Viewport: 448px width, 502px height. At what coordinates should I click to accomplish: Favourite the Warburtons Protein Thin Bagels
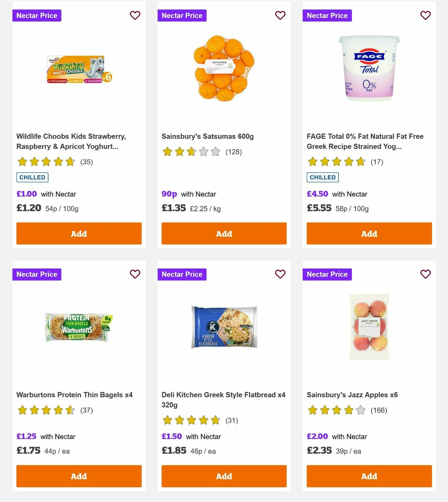click(135, 274)
